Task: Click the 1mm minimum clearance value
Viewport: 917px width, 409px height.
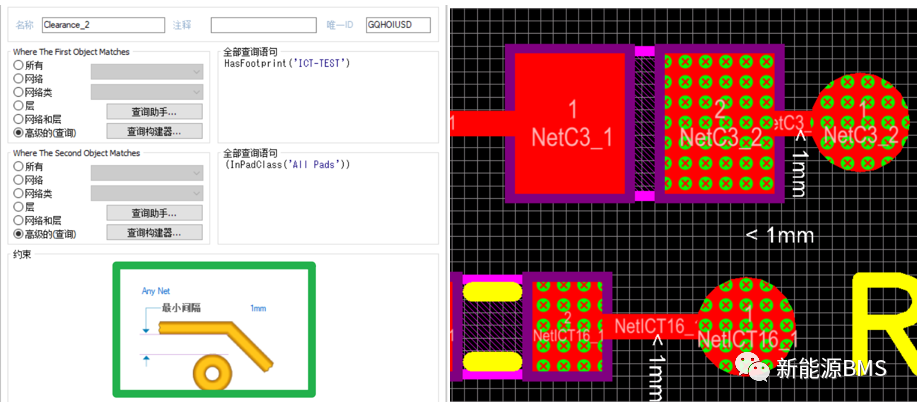Action: [x=258, y=308]
